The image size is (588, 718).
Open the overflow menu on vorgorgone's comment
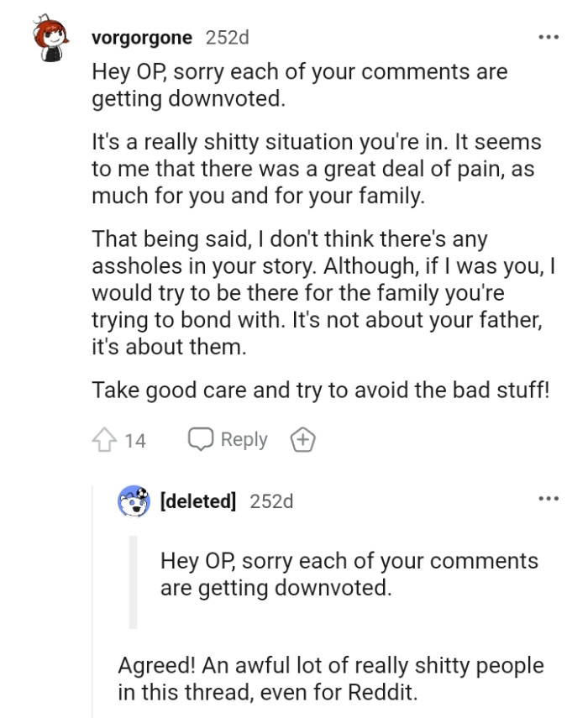click(550, 37)
